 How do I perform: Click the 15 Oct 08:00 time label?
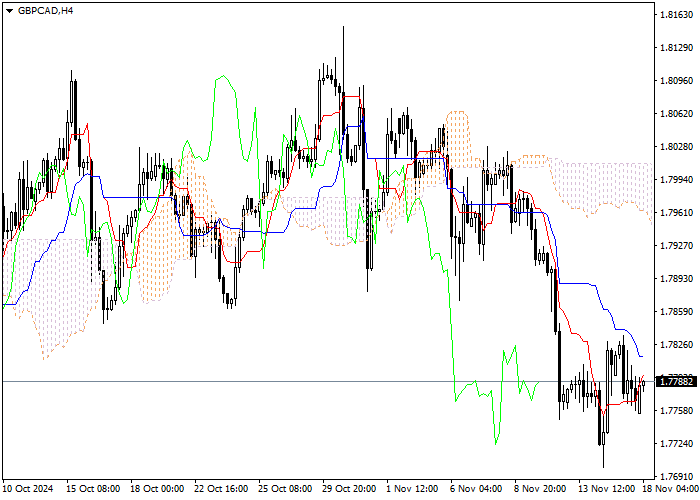pyautogui.click(x=93, y=489)
